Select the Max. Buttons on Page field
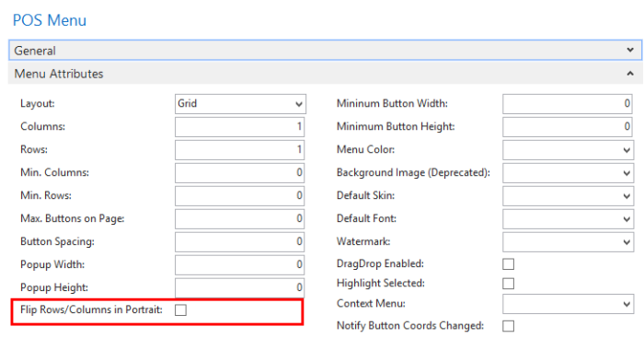 tap(240, 219)
